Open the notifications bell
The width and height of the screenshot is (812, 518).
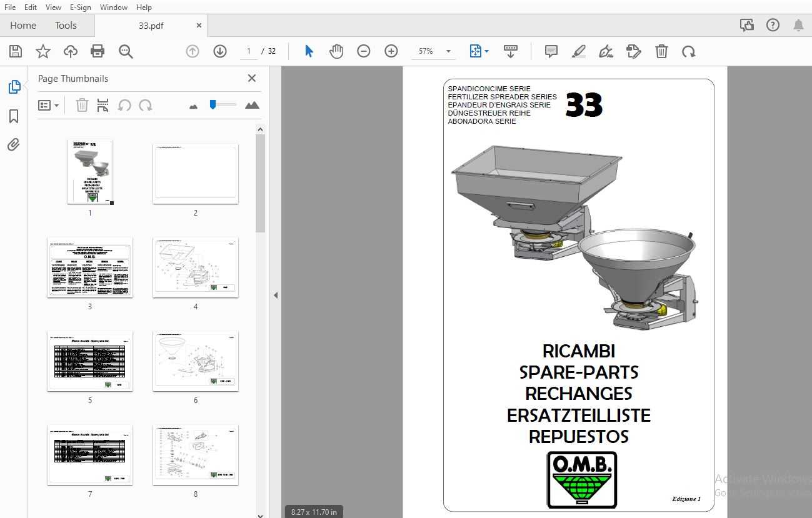tap(798, 26)
